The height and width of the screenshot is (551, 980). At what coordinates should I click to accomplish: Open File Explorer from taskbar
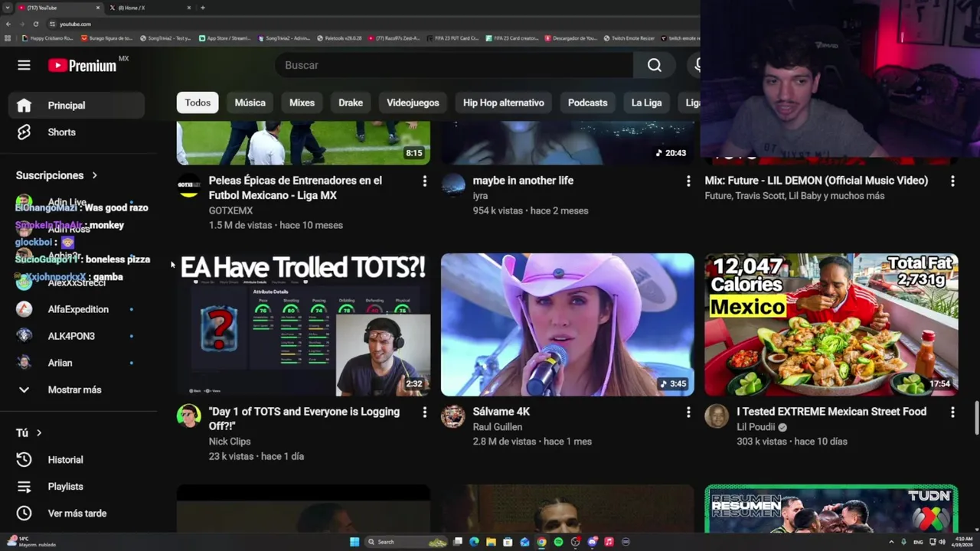pyautogui.click(x=491, y=542)
